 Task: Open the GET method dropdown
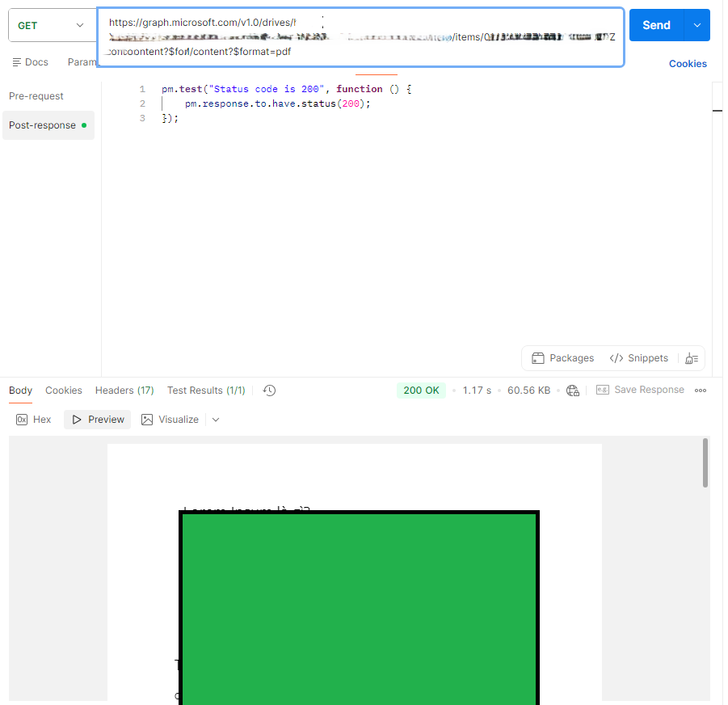coord(52,26)
